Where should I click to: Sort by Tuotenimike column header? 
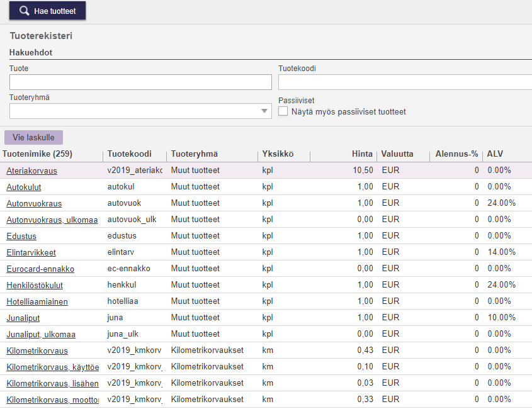click(x=37, y=154)
